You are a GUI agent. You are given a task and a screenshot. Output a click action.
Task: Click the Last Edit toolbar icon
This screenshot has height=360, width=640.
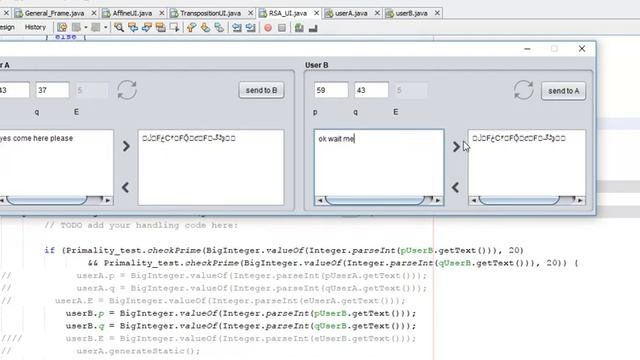click(x=62, y=27)
